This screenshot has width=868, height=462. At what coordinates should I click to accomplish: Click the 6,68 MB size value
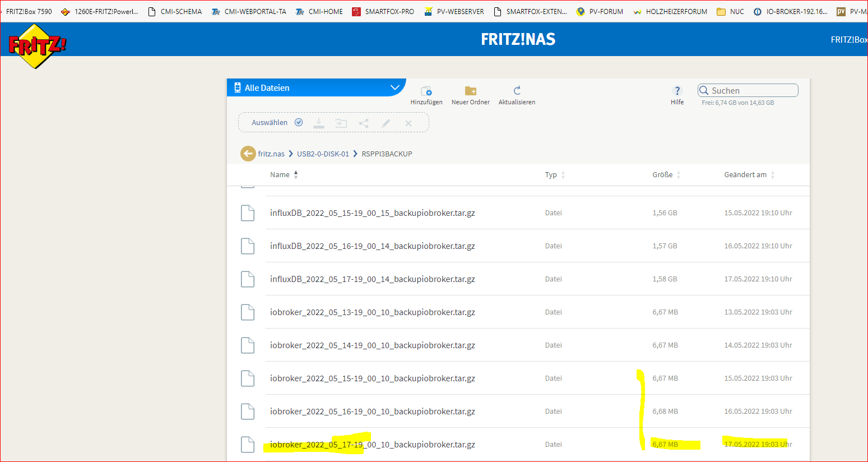click(x=665, y=412)
